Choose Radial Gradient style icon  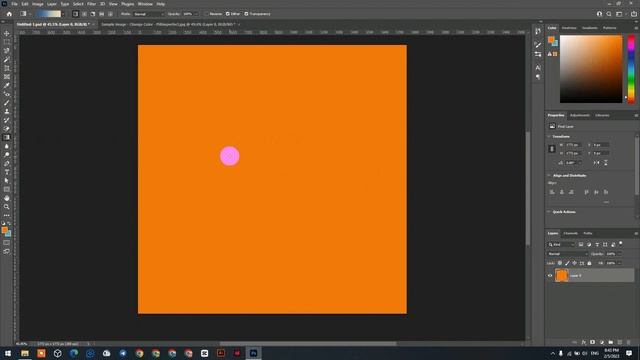(x=84, y=14)
